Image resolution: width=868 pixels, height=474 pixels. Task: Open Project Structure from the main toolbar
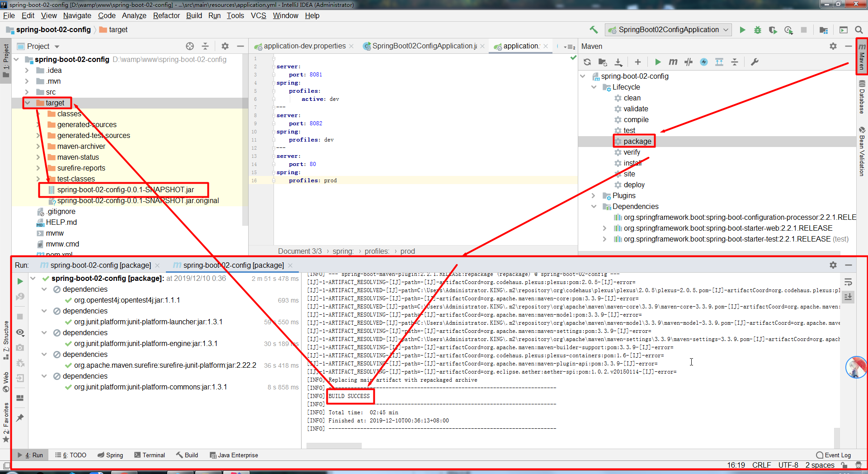[824, 30]
